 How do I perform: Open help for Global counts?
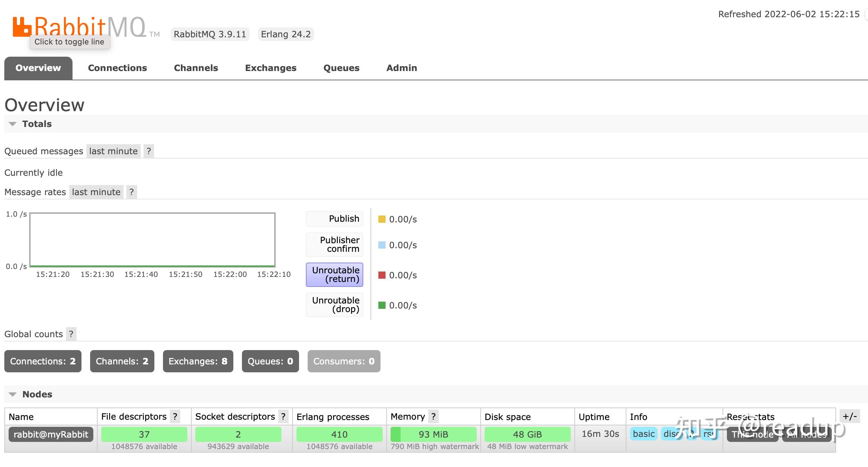click(71, 334)
